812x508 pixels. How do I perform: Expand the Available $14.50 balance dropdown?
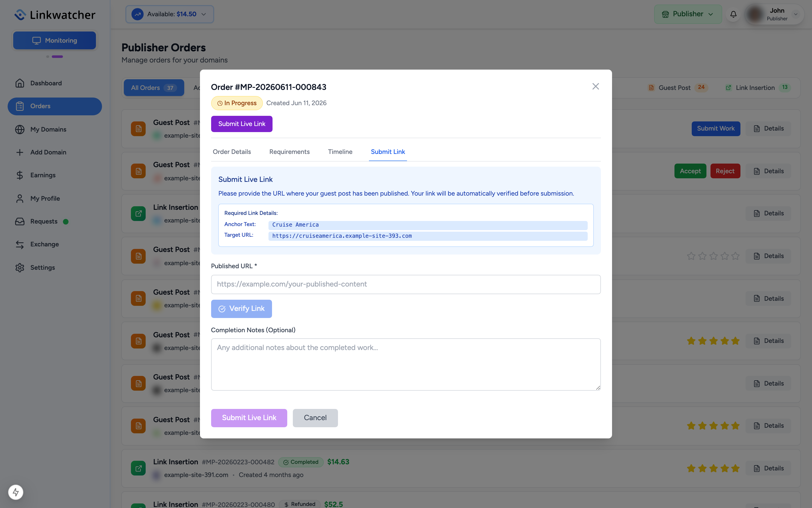coord(170,14)
